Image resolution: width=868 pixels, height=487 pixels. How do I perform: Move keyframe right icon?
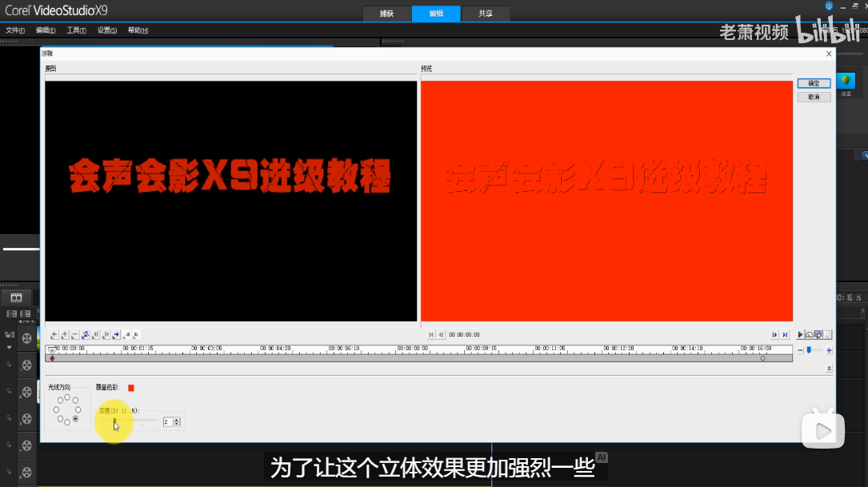click(106, 335)
